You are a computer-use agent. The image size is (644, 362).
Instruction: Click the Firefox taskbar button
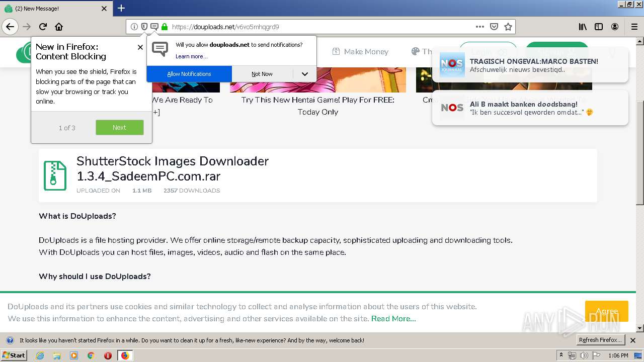tap(125, 355)
